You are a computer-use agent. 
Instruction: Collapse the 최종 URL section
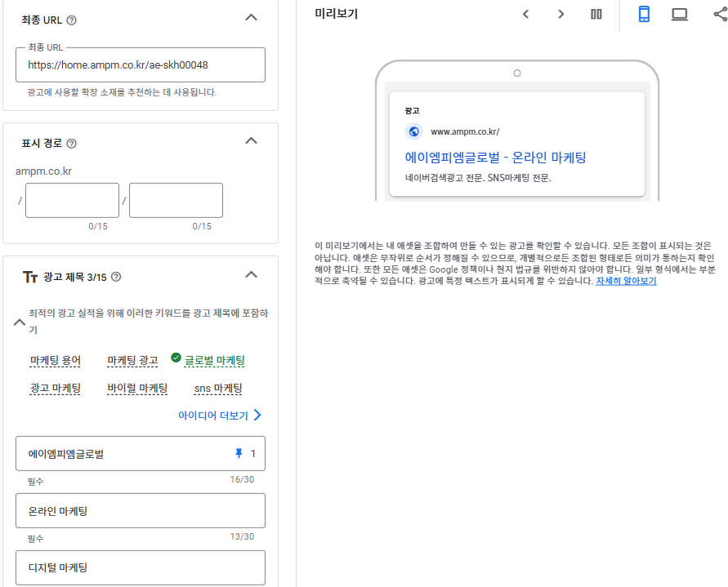tap(251, 18)
